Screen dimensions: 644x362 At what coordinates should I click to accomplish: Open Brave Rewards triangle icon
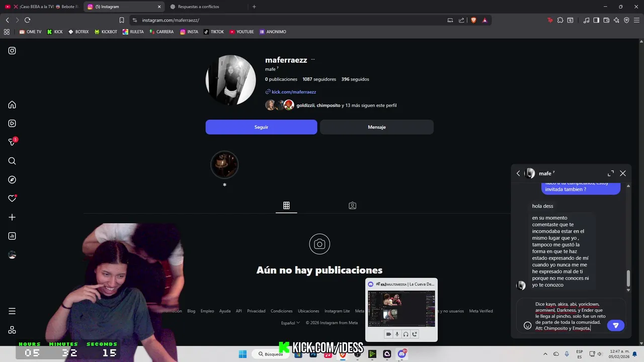coord(485,20)
